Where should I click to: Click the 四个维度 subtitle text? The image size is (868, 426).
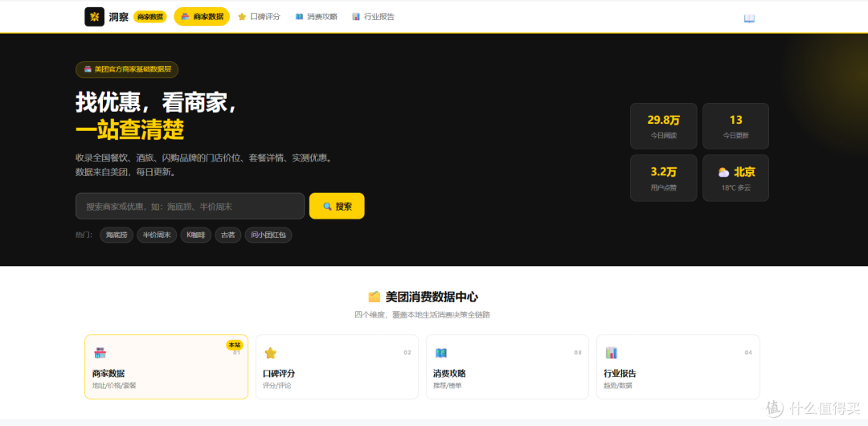click(423, 314)
